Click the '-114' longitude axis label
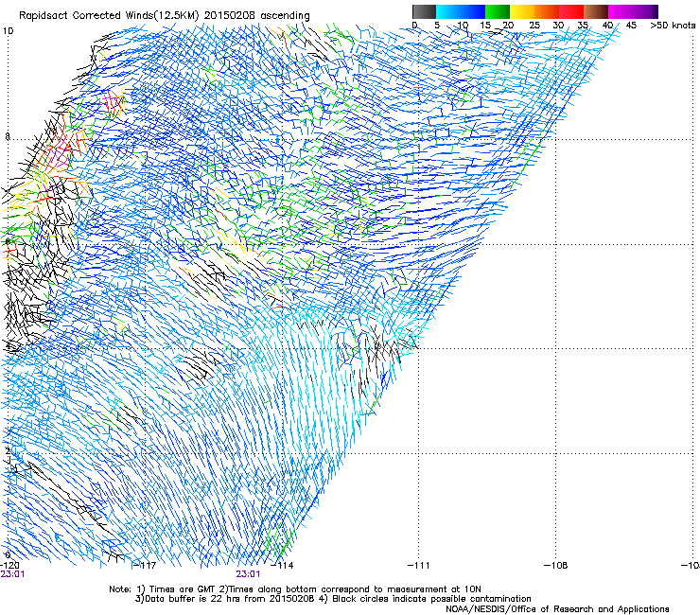Screen dimensions: 700x615 283,566
